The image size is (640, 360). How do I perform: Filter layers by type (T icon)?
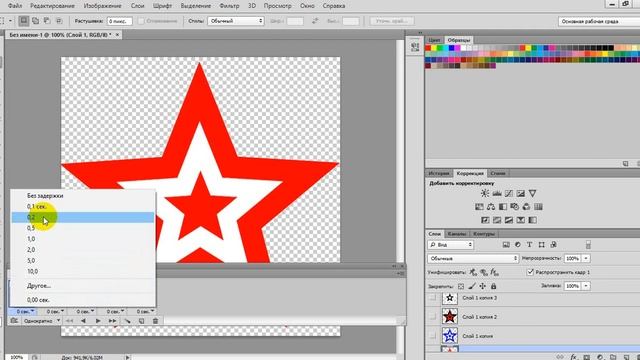coord(529,244)
